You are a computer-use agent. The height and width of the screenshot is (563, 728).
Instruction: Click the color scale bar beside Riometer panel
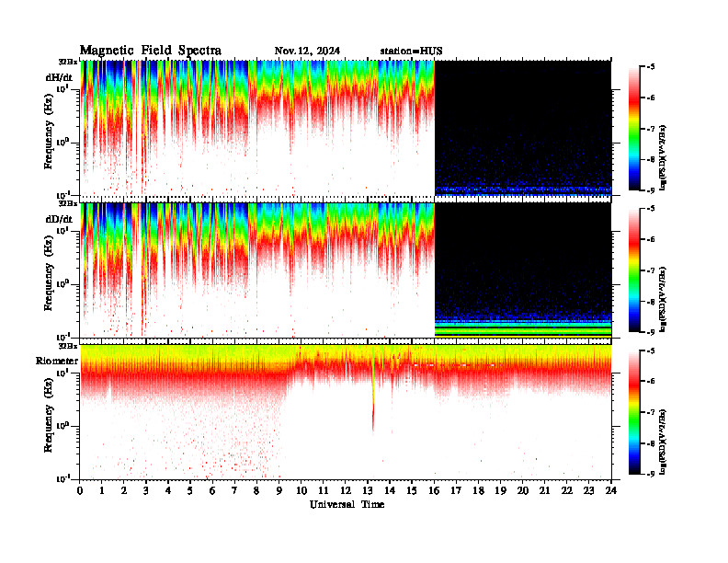634,411
